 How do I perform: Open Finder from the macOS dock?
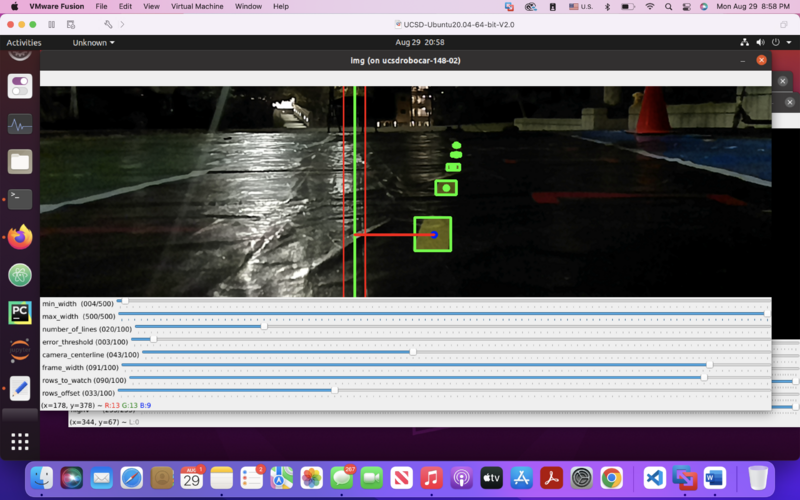41,478
